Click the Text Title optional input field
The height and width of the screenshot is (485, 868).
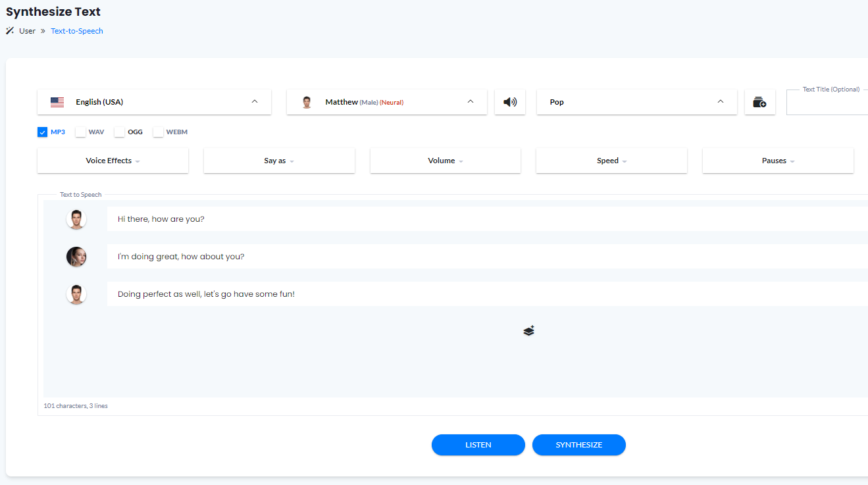(828, 104)
